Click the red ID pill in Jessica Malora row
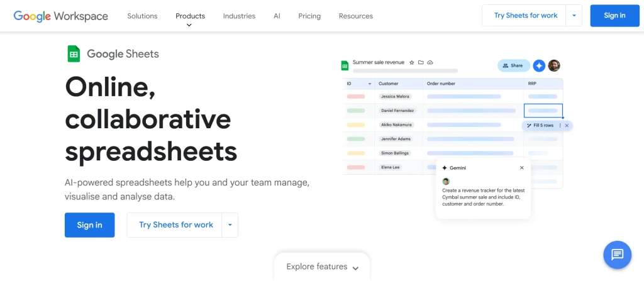 coord(356,97)
